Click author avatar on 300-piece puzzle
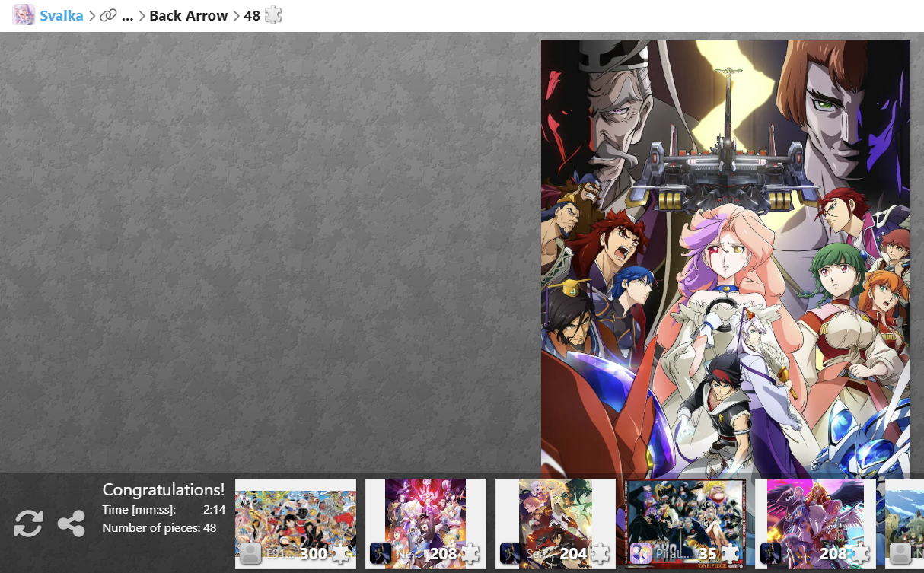The height and width of the screenshot is (573, 924). point(251,553)
